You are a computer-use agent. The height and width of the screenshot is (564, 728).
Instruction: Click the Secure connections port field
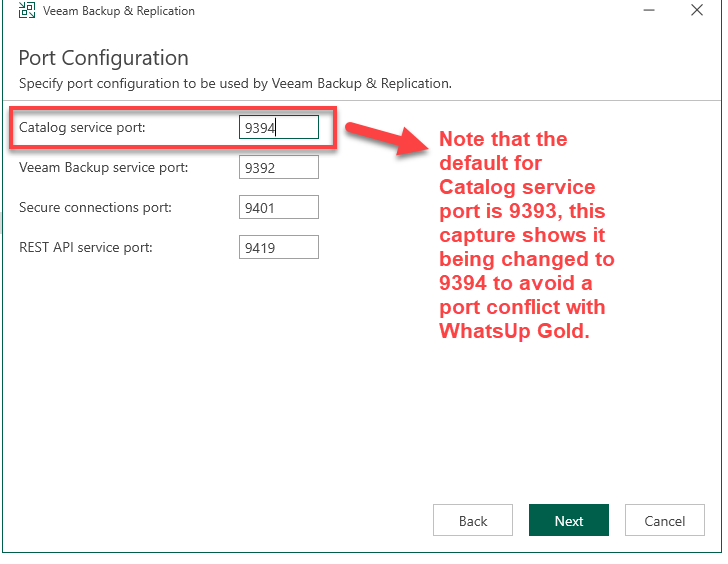click(x=279, y=207)
